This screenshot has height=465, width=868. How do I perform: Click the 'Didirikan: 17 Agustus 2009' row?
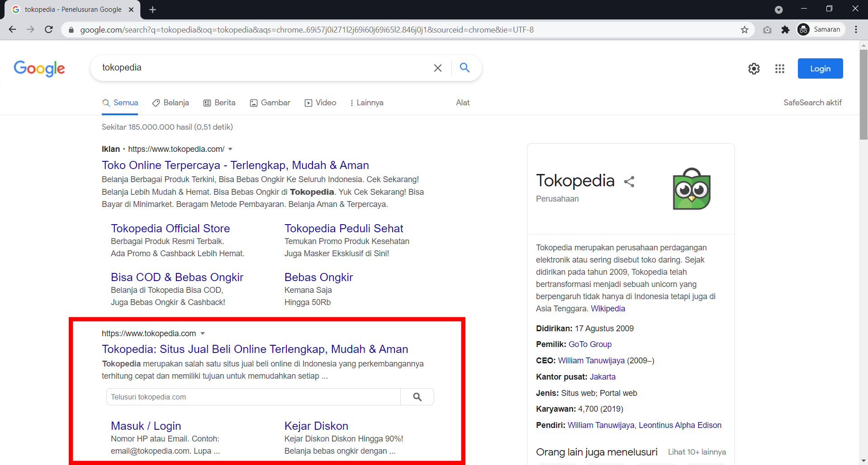coord(585,329)
